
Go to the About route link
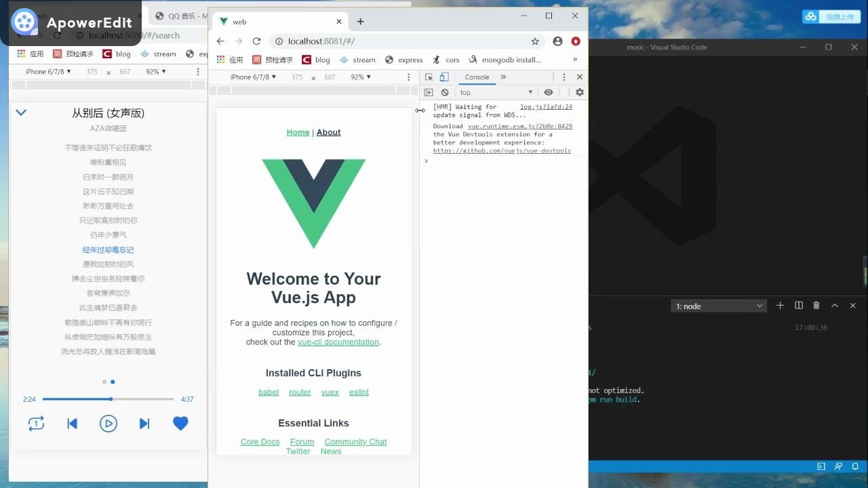[329, 132]
